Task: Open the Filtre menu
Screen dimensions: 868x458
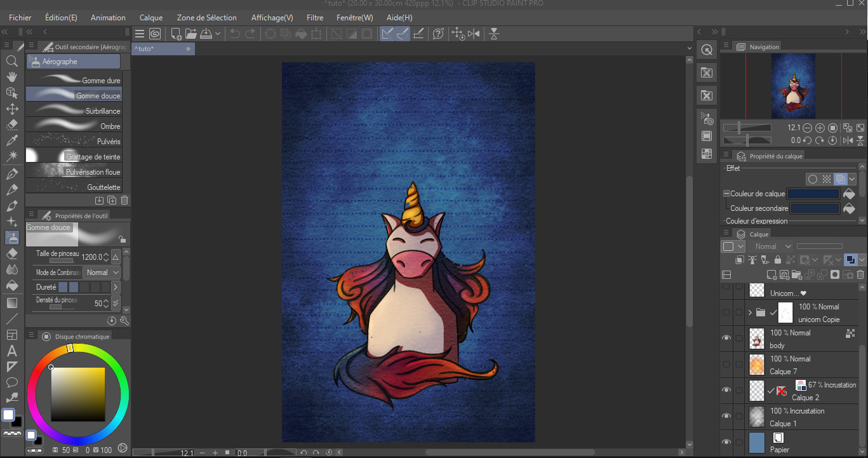Action: tap(315, 17)
